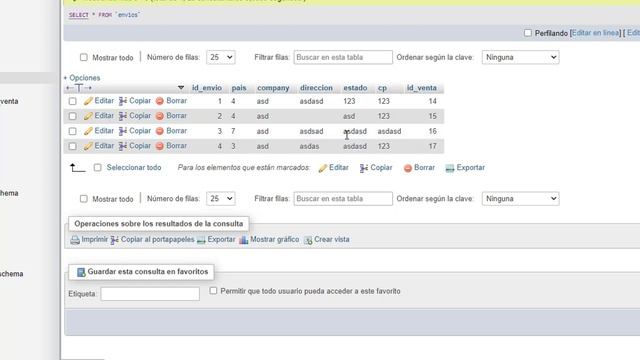Check the lower Mostrar todo checkbox
Viewport: 640px width, 360px height.
[84, 199]
